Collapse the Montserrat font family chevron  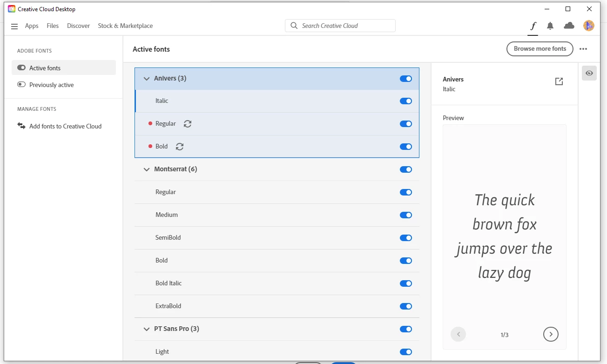click(x=147, y=169)
